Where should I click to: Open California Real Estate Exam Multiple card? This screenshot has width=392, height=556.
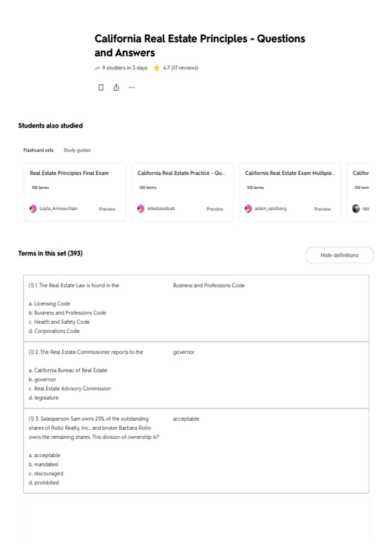coord(290,192)
